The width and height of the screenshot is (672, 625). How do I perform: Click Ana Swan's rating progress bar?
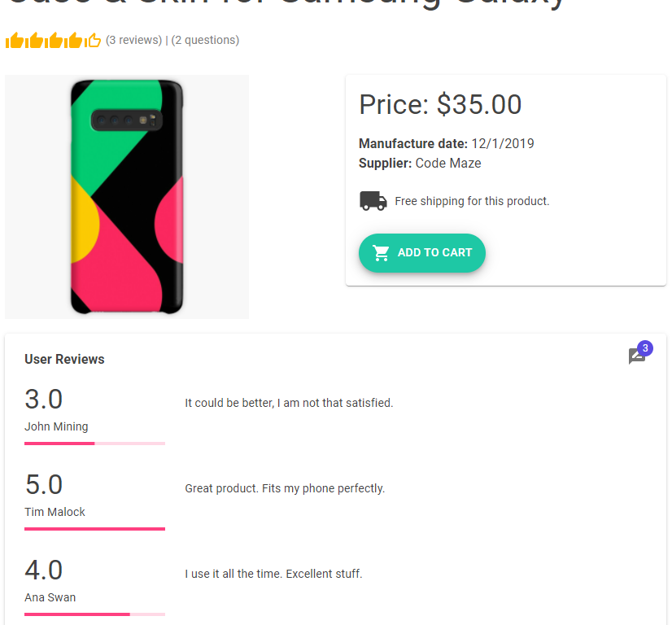pyautogui.click(x=94, y=614)
